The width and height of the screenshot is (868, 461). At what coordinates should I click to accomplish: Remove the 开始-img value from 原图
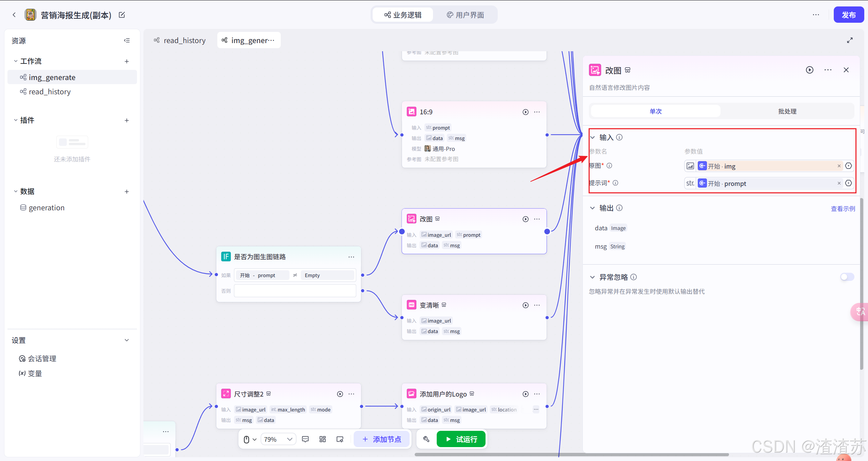[839, 166]
